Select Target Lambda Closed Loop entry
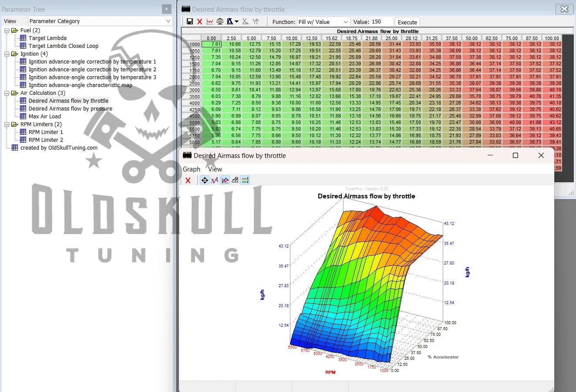Image resolution: width=576 pixels, height=392 pixels. 64,46
